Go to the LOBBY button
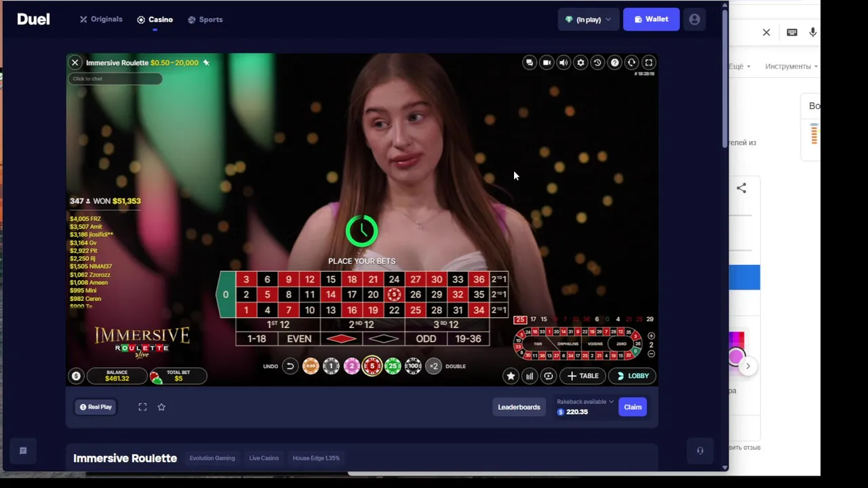Image resolution: width=868 pixels, height=488 pixels. point(633,375)
